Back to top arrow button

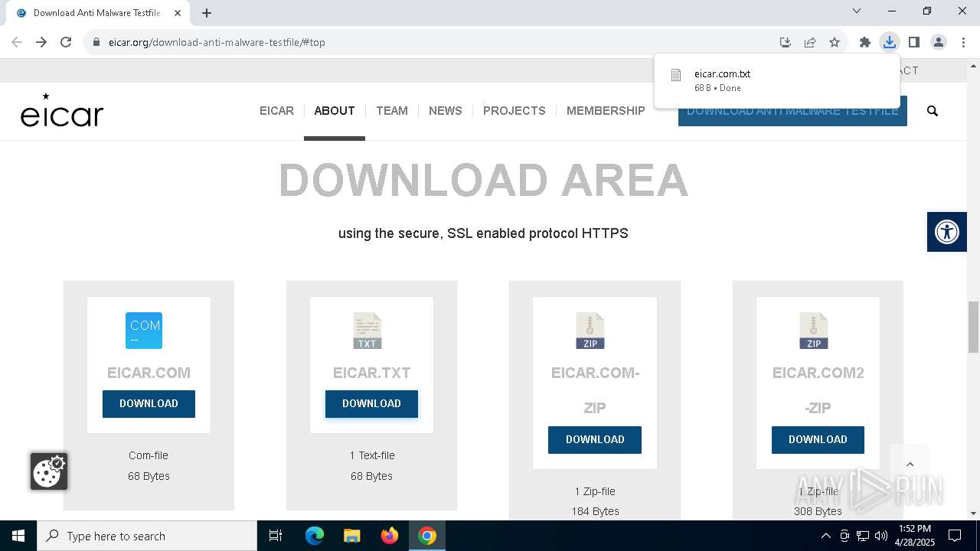tap(910, 464)
